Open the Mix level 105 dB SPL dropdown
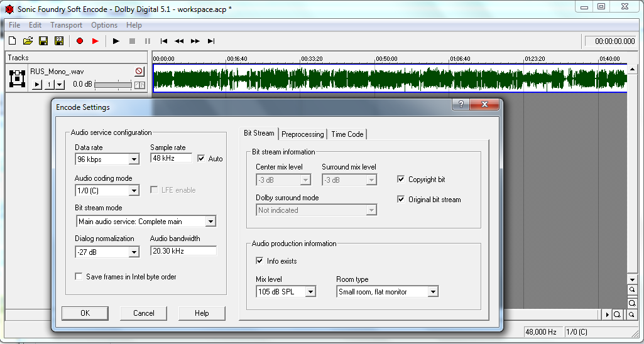The width and height of the screenshot is (644, 344). pos(310,292)
